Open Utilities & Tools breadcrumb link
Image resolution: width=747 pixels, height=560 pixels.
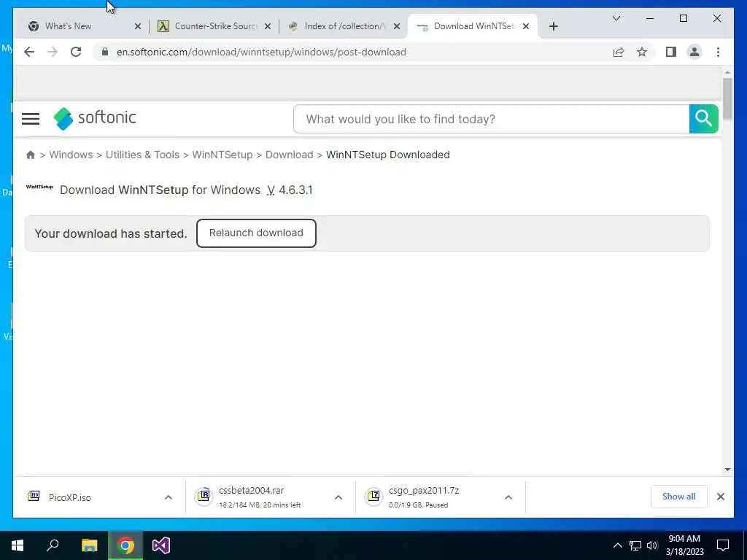[x=142, y=155]
